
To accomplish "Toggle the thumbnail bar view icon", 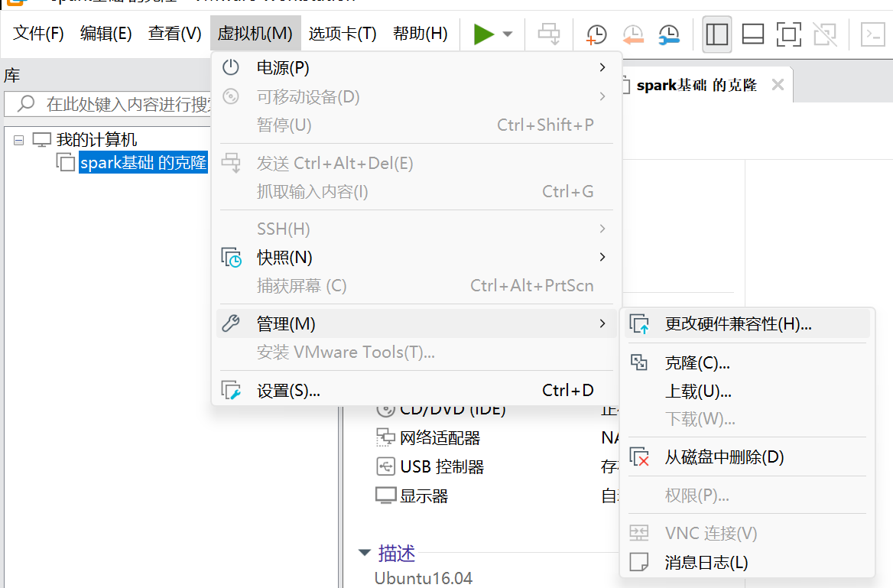I will [753, 34].
